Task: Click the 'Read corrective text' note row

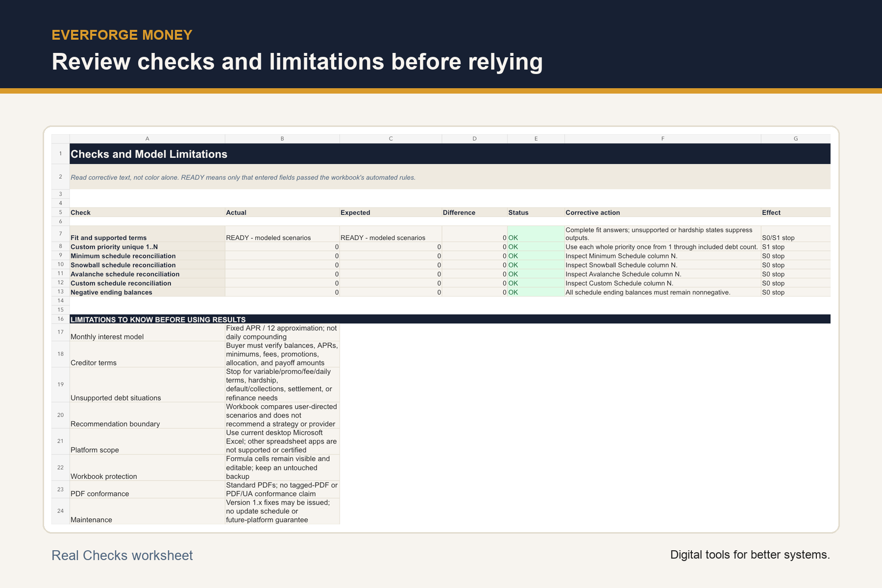Action: (450, 177)
